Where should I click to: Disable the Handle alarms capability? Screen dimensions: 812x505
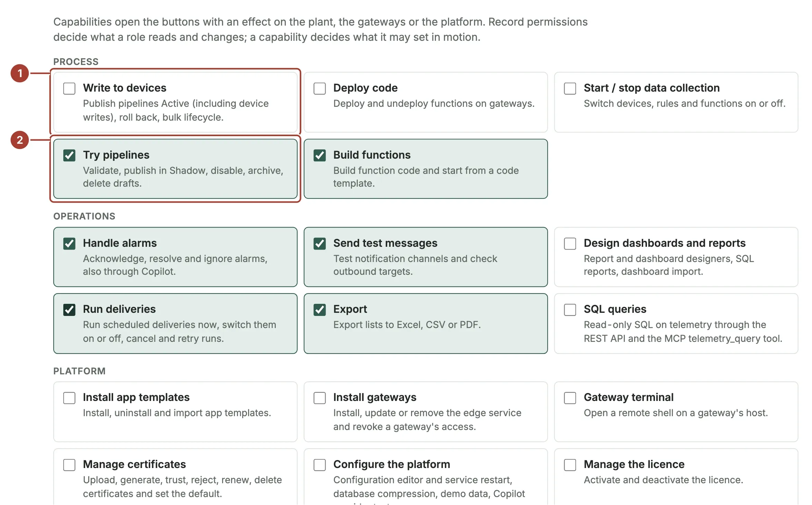[x=69, y=244]
